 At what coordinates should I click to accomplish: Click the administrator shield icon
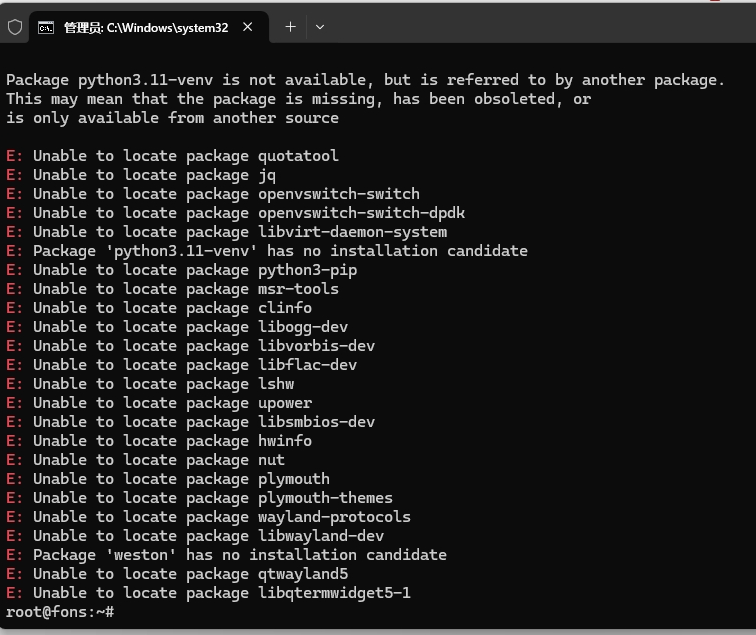(x=15, y=27)
